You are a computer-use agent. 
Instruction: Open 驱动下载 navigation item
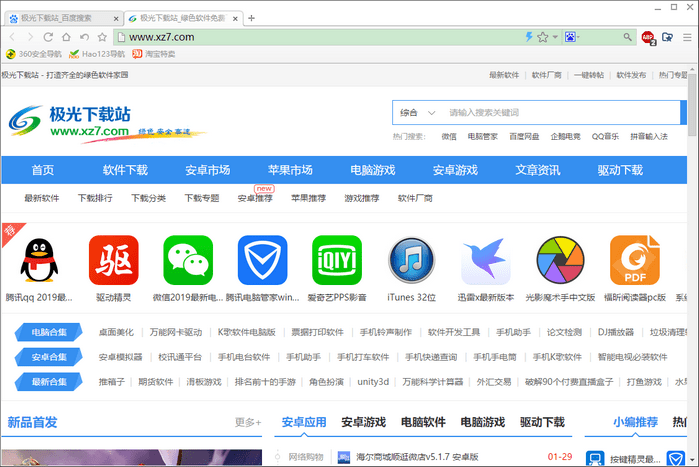(x=620, y=170)
